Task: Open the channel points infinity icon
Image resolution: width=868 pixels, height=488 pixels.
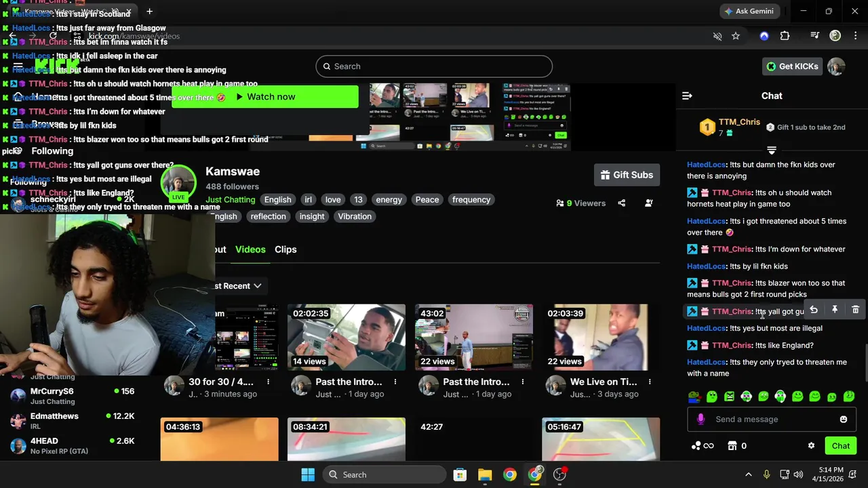Action: click(x=703, y=446)
